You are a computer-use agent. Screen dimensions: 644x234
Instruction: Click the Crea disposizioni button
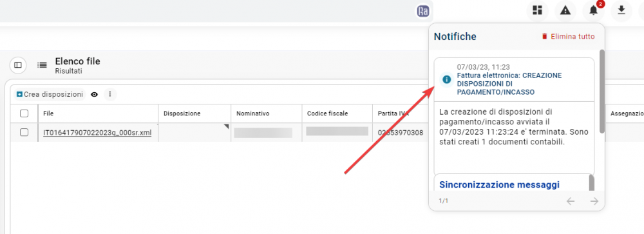(50, 94)
